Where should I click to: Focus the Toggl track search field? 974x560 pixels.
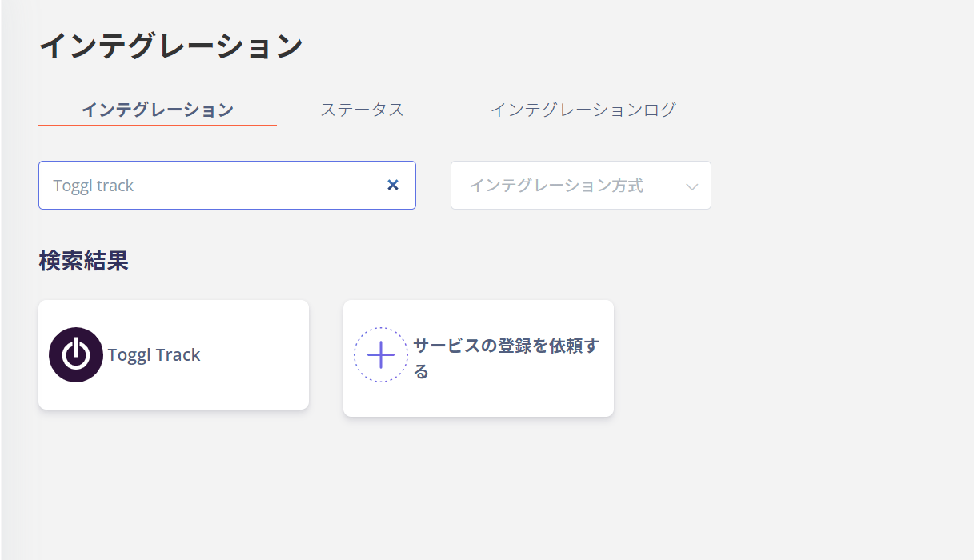(227, 186)
